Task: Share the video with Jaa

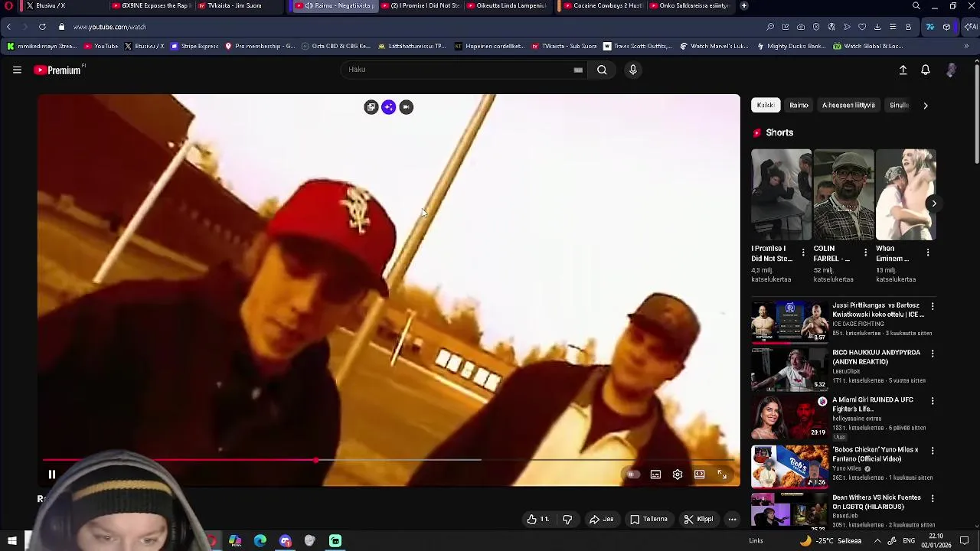Action: pos(601,519)
